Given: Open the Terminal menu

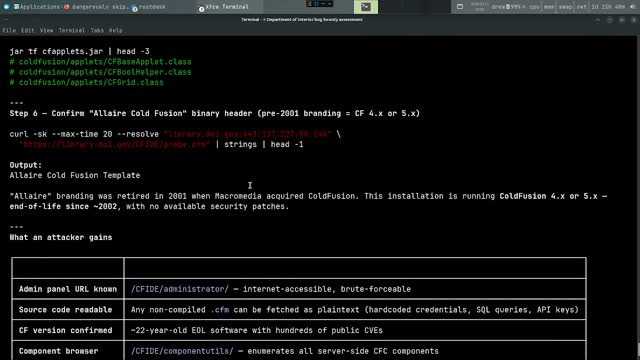Looking at the screenshot, I should pyautogui.click(x=71, y=30).
